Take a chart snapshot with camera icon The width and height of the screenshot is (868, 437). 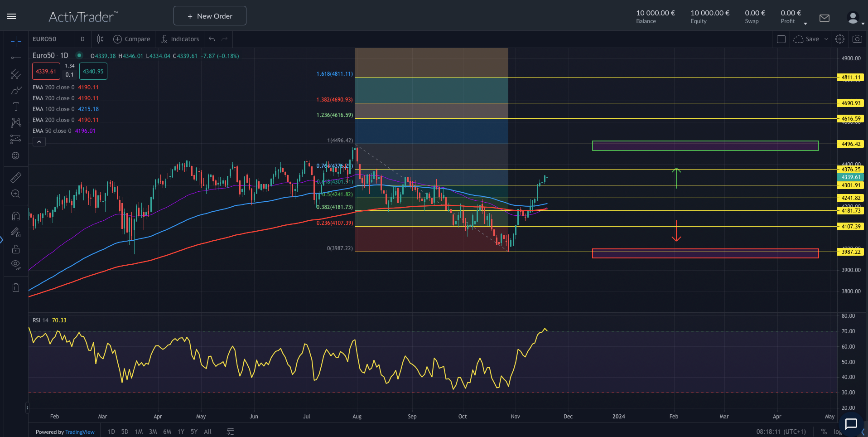(x=857, y=39)
